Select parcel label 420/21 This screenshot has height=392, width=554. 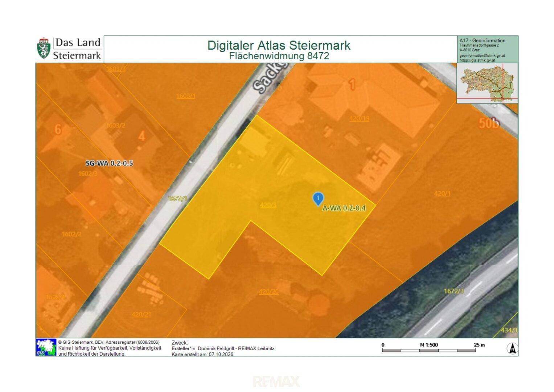coord(141,314)
